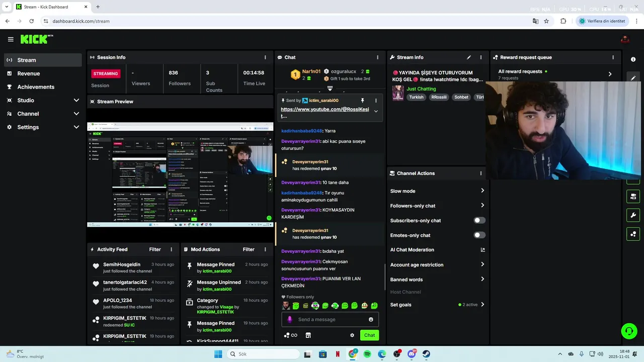The width and height of the screenshot is (644, 362).
Task: Click the Just Chatting category link
Action: click(x=421, y=89)
